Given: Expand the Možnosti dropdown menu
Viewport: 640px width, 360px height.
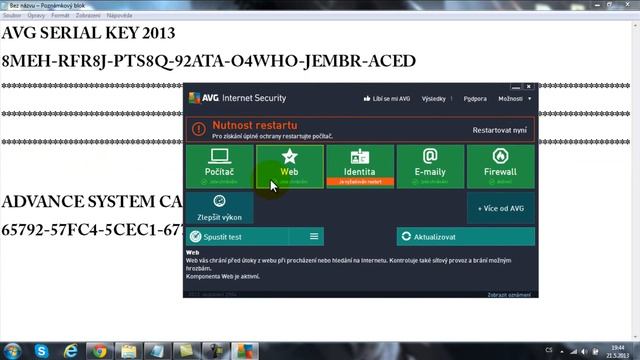Looking at the screenshot, I should (x=514, y=99).
